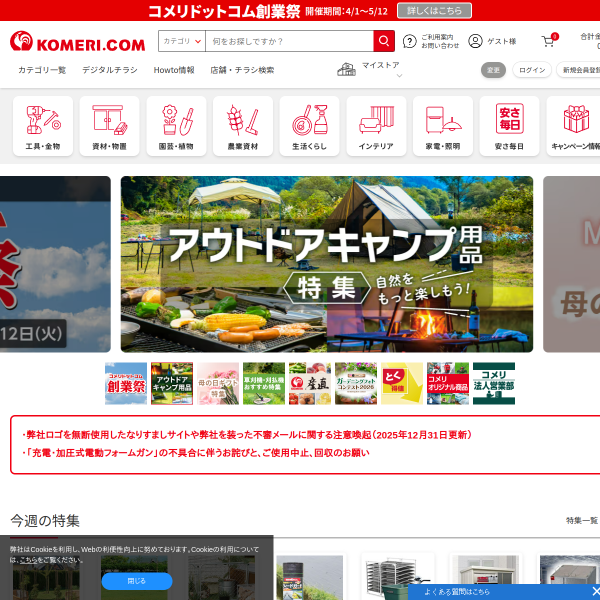Select the 草刈機・刈払機 carousel thumbnail

click(264, 383)
